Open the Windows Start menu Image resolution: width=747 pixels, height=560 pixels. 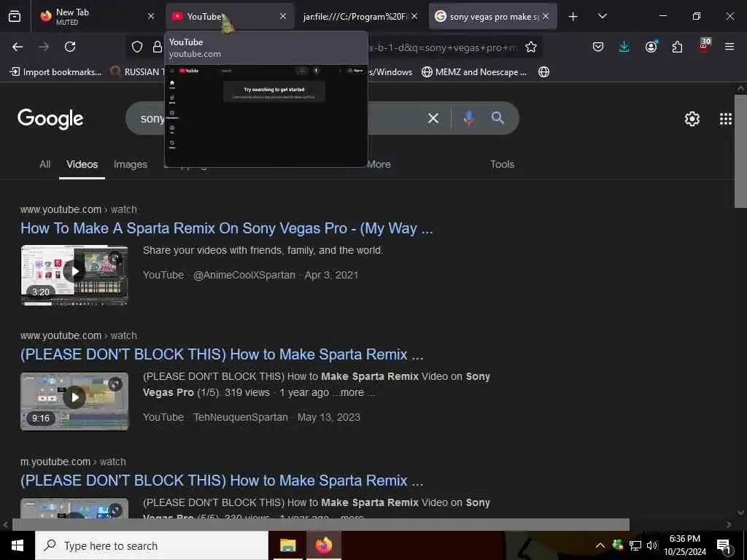tap(18, 545)
